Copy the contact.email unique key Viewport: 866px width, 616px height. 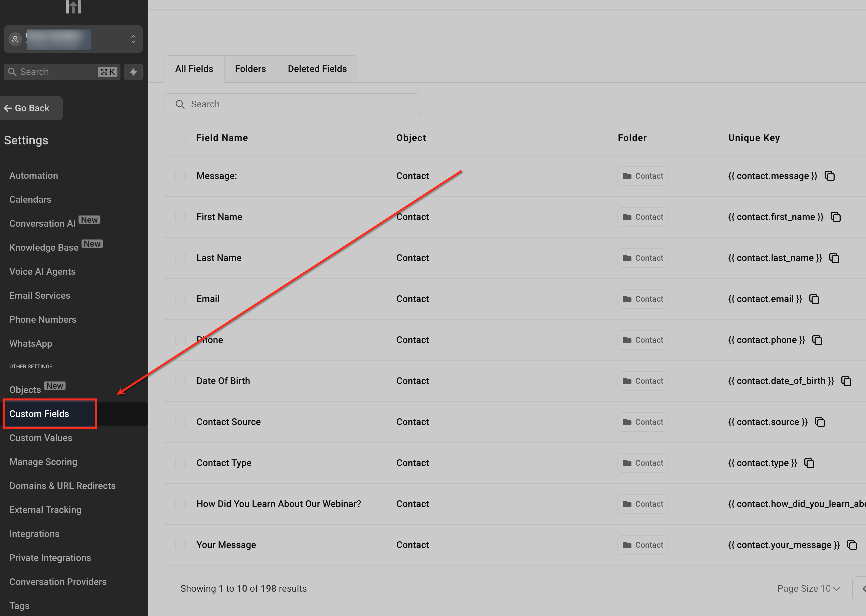(x=814, y=299)
